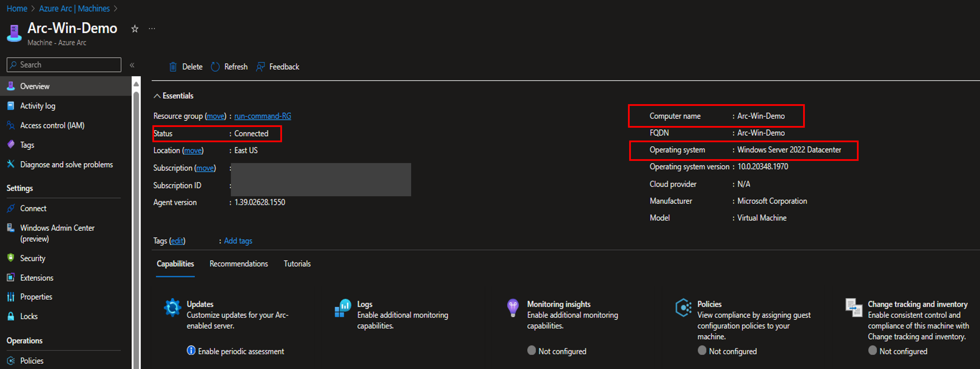Open Feedback via its person icon
Viewport: 980px width, 369px height.
click(x=261, y=67)
